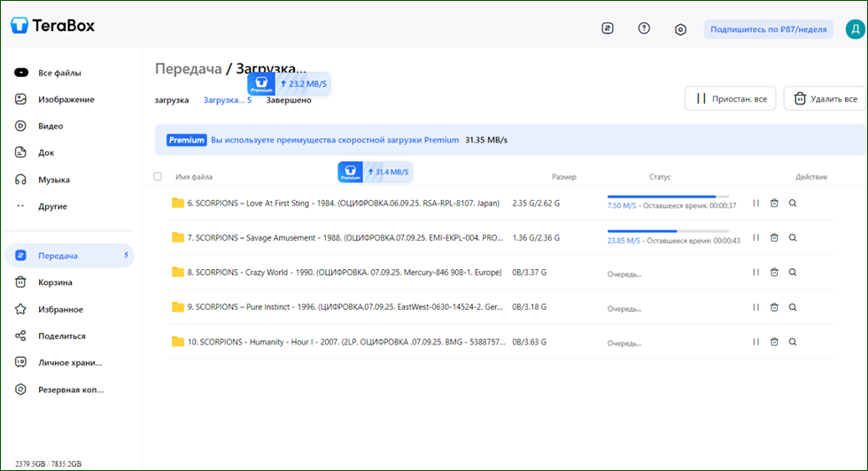Open Музыка section
The image size is (868, 471).
(x=54, y=180)
